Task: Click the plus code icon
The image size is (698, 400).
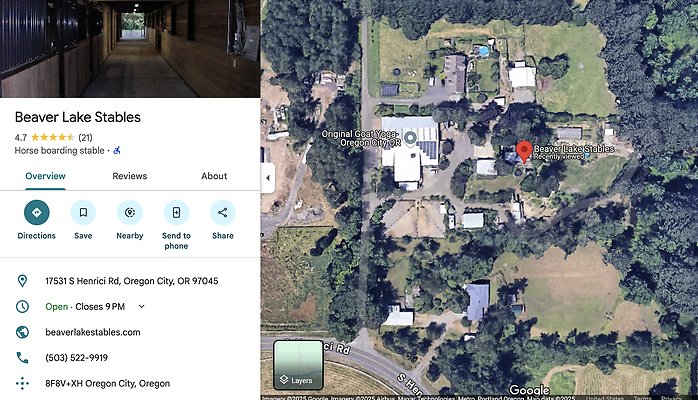Action: tap(22, 384)
